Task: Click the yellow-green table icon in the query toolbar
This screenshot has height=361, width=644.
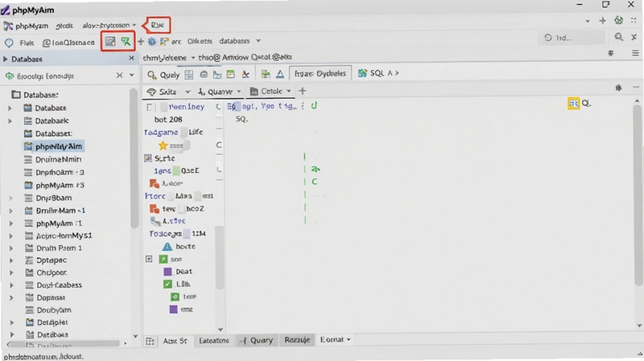Action: 231,74
